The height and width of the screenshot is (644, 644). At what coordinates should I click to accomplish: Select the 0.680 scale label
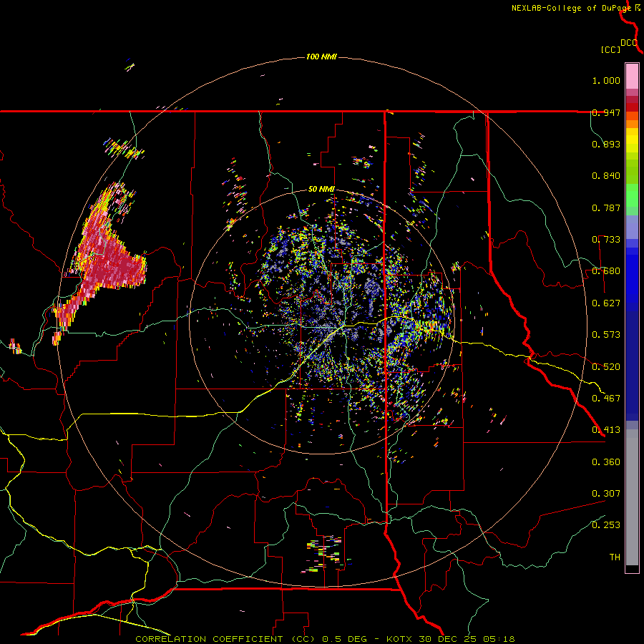click(606, 271)
